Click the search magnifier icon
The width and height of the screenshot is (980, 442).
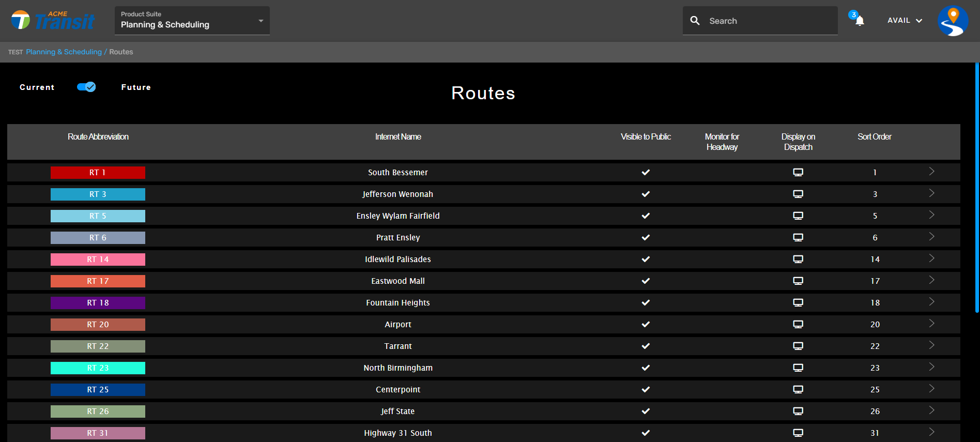695,21
